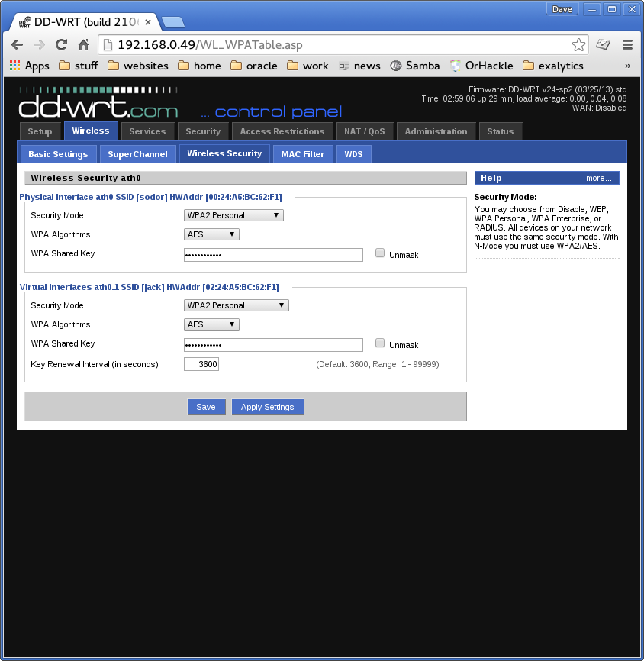644x661 pixels.
Task: Click the Dave profile button
Action: pos(562,9)
